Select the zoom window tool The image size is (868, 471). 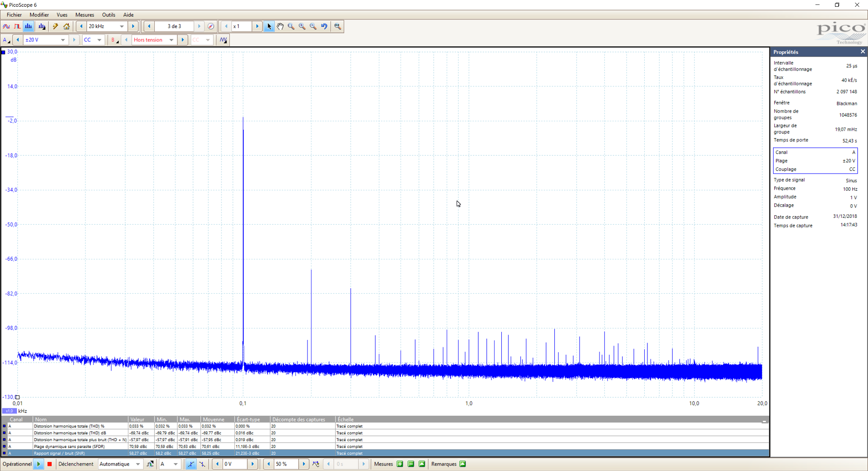291,26
